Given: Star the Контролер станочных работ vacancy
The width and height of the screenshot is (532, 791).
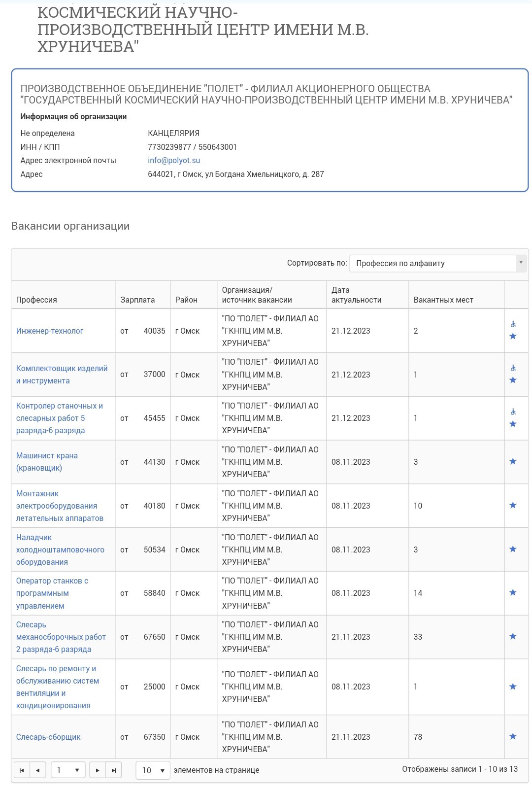Looking at the screenshot, I should pos(513,424).
